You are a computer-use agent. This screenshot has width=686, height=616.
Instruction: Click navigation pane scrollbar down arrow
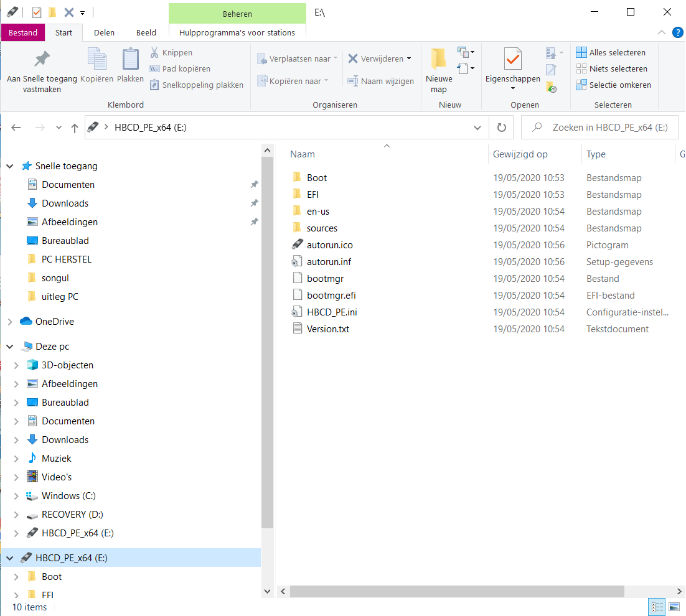pyautogui.click(x=267, y=591)
